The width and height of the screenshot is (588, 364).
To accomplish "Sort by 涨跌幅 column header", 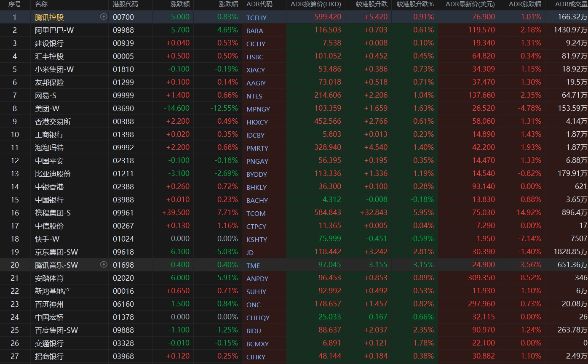I will click(228, 4).
